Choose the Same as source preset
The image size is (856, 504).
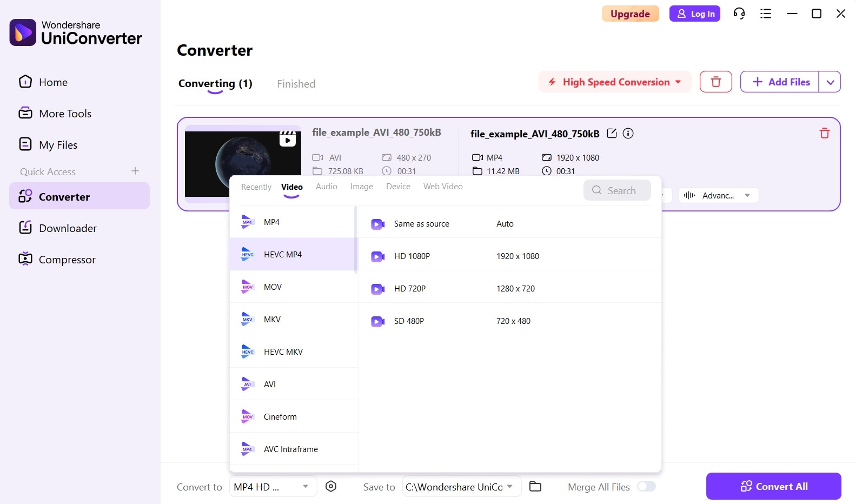[510, 223]
